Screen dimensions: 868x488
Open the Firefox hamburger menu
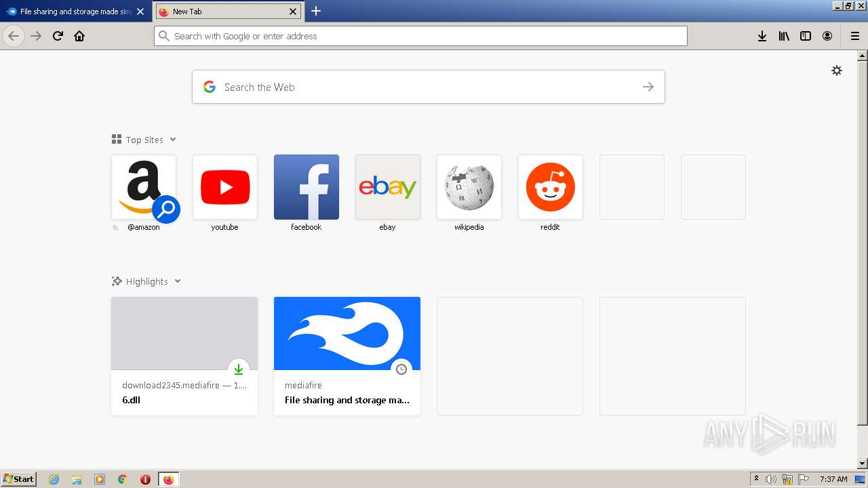855,36
